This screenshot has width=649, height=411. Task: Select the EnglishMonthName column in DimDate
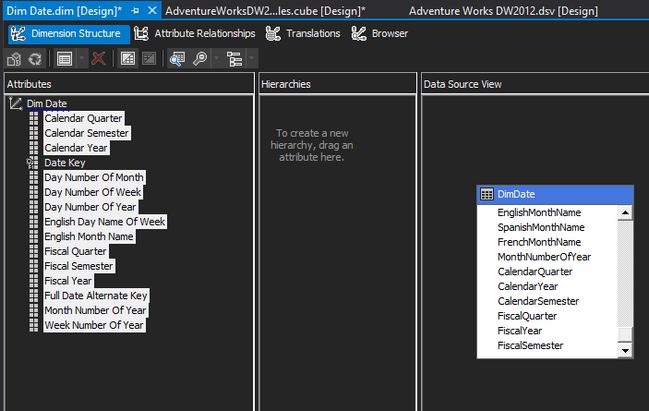pos(539,213)
